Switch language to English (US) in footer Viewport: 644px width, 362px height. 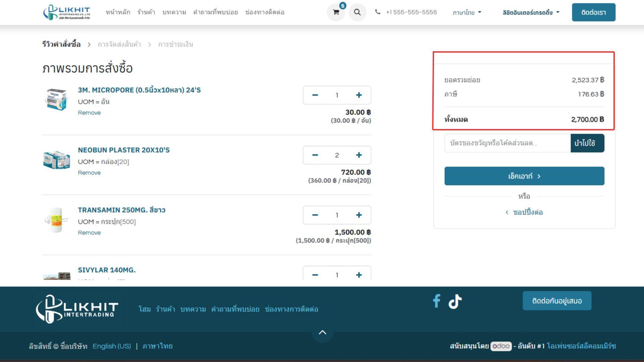coord(112,346)
